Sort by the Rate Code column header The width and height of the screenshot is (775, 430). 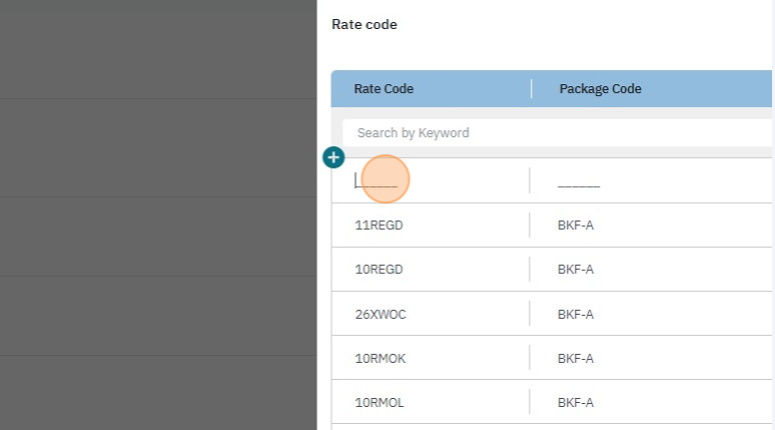click(x=384, y=89)
